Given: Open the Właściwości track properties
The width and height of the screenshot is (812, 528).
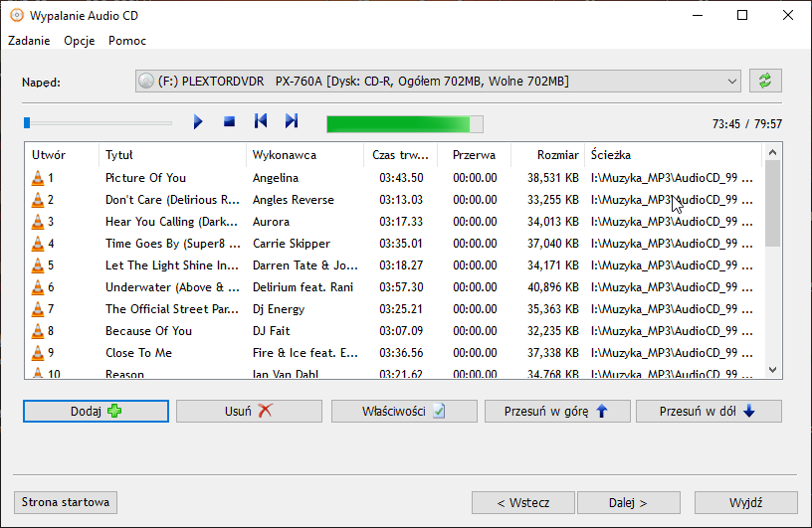Looking at the screenshot, I should tap(404, 411).
